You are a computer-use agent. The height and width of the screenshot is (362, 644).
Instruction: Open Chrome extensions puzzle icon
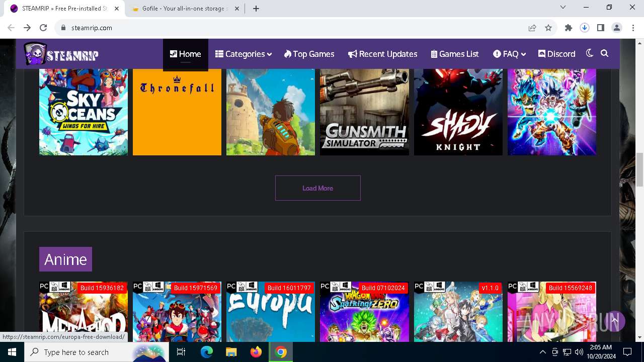(569, 28)
